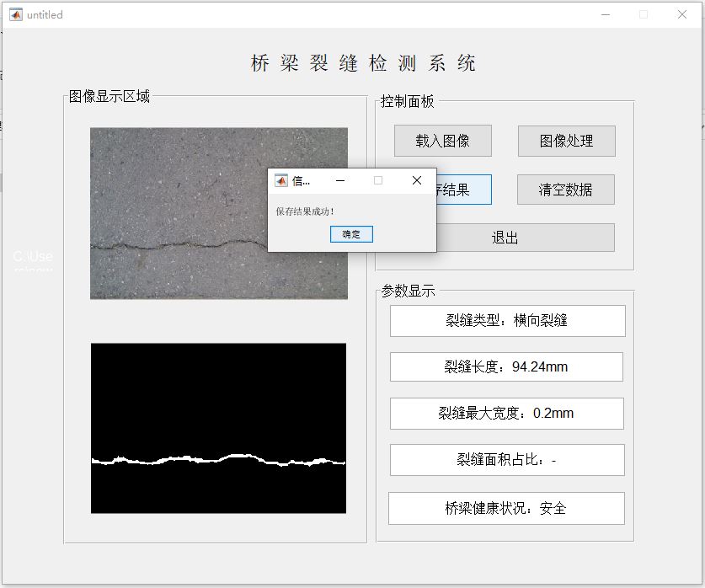Click the 参数显示 panel label
This screenshot has height=588, width=705.
tap(409, 291)
